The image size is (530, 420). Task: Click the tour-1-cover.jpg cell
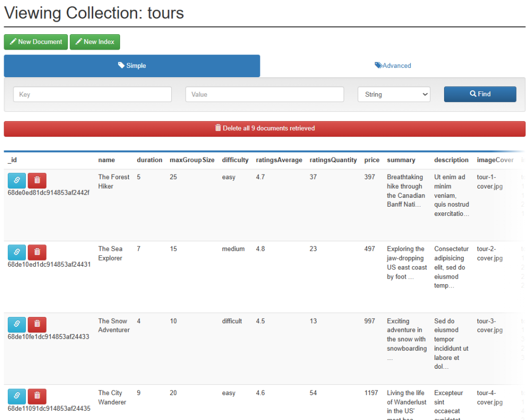coord(490,181)
